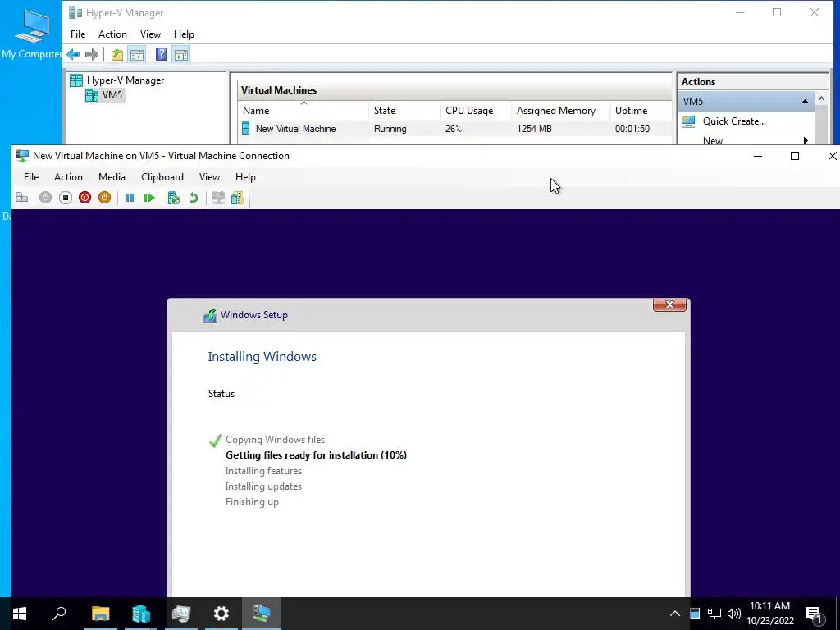Click the Up one level folder icon
The image size is (840, 630).
pyautogui.click(x=116, y=55)
